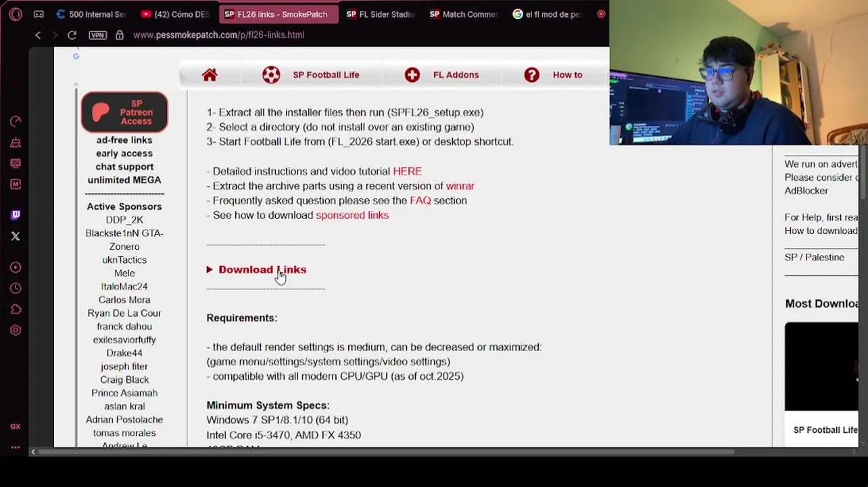Click the sponsor name tomas morales
868x487 pixels.
124,433
